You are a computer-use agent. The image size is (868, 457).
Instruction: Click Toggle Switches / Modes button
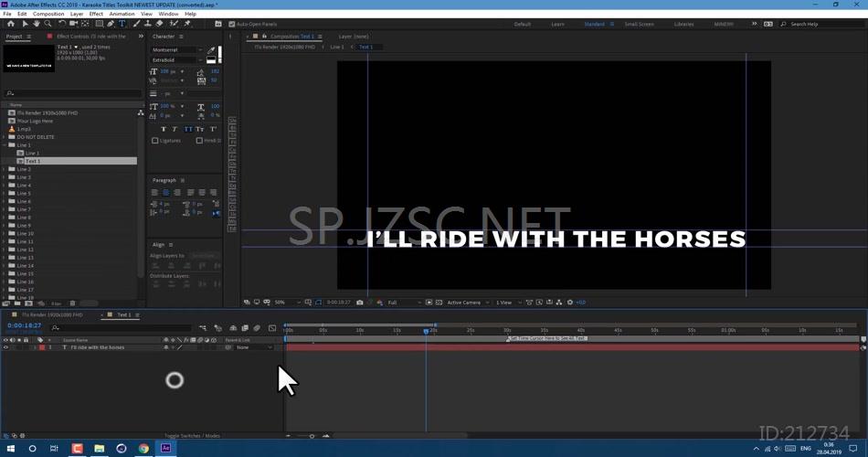click(x=192, y=436)
